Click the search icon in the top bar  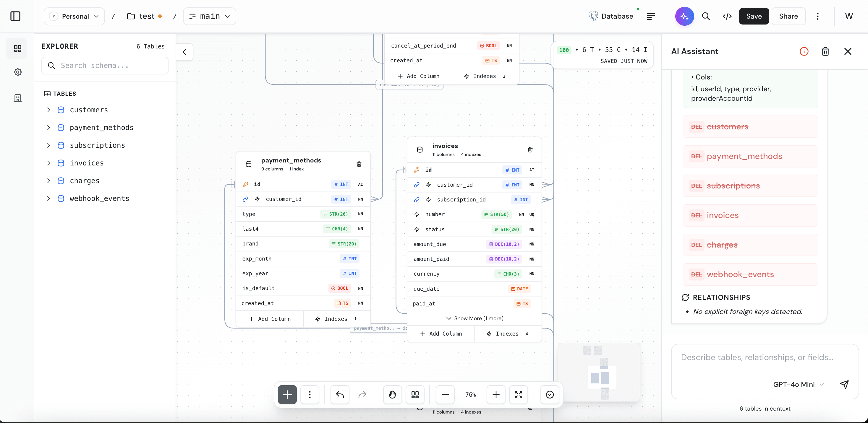click(706, 16)
